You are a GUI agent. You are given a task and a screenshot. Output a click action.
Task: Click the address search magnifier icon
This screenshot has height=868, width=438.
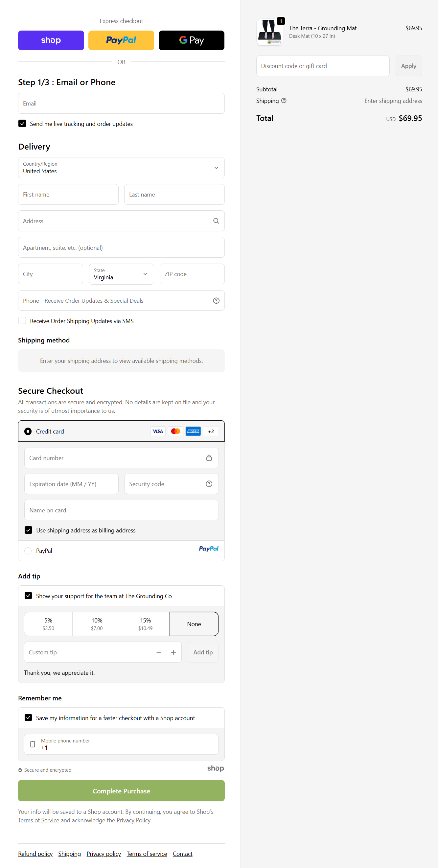tap(216, 221)
